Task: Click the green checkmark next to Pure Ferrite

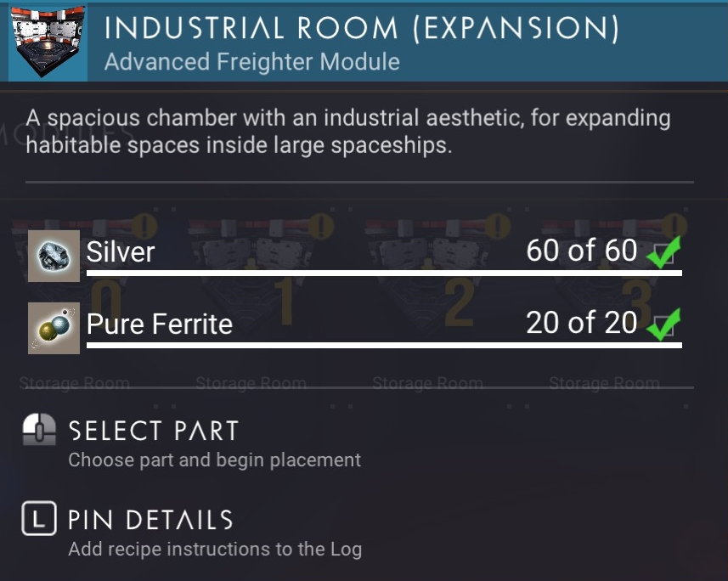Action: [664, 324]
